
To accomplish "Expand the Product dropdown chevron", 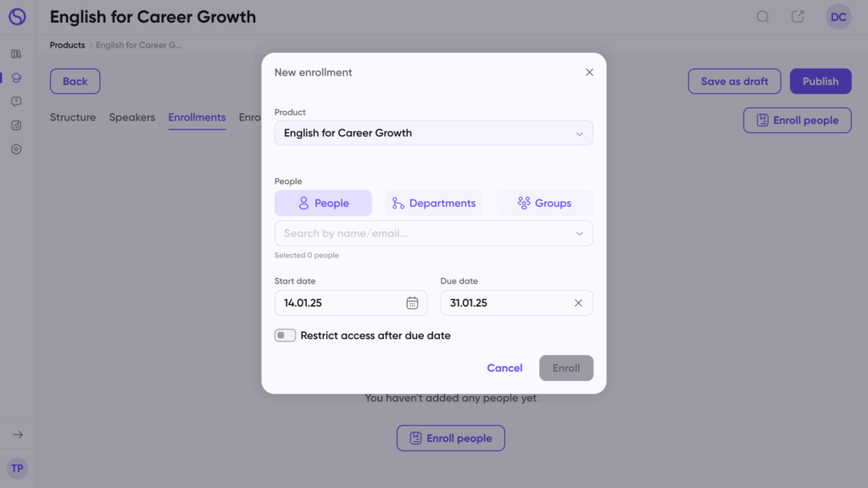I will click(579, 133).
